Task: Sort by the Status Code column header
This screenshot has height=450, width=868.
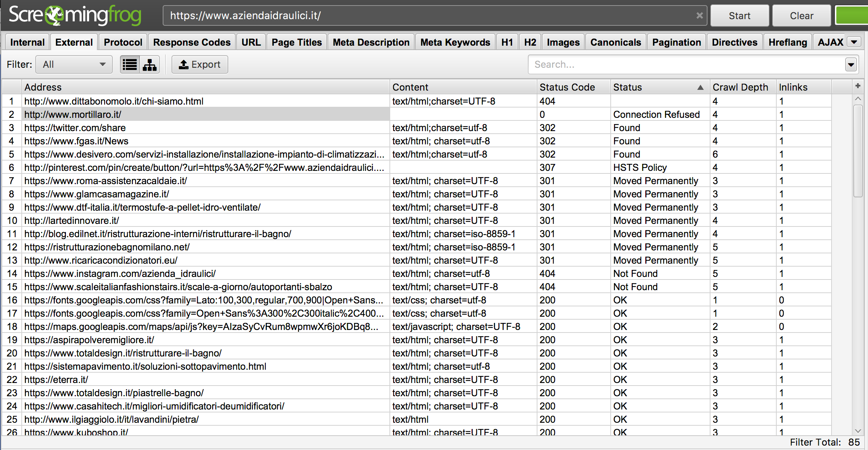Action: point(574,87)
